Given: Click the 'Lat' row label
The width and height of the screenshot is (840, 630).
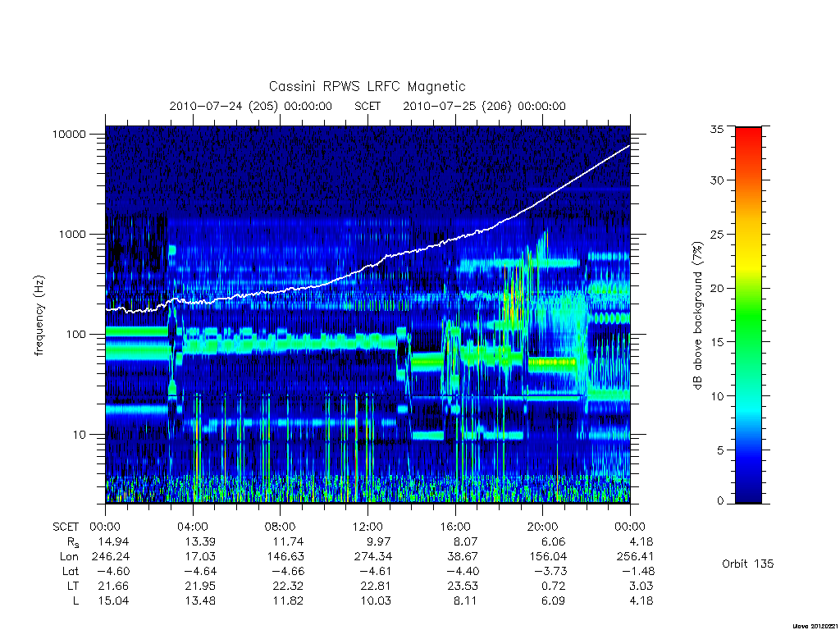Looking at the screenshot, I should (71, 571).
